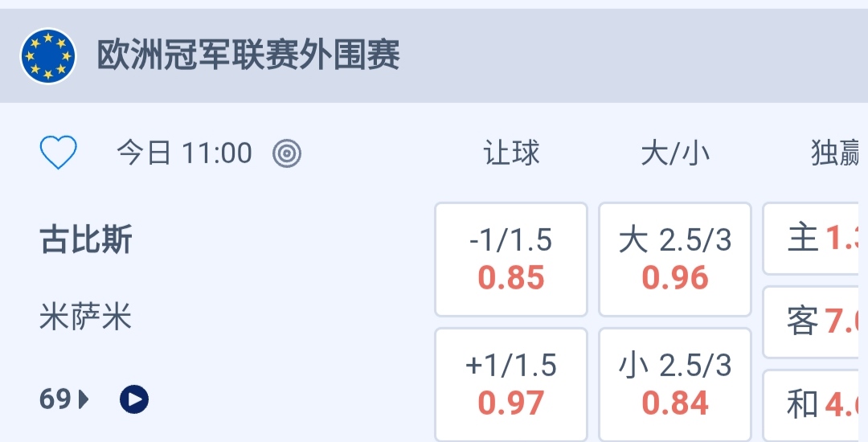Click the 今日 11:00 match time
The image size is (868, 442).
[x=184, y=153]
